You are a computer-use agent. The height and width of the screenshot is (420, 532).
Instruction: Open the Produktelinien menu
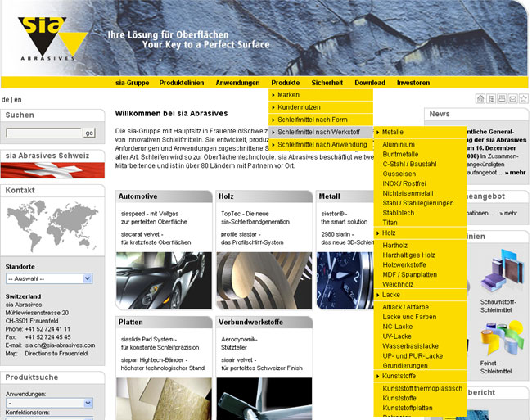182,83
